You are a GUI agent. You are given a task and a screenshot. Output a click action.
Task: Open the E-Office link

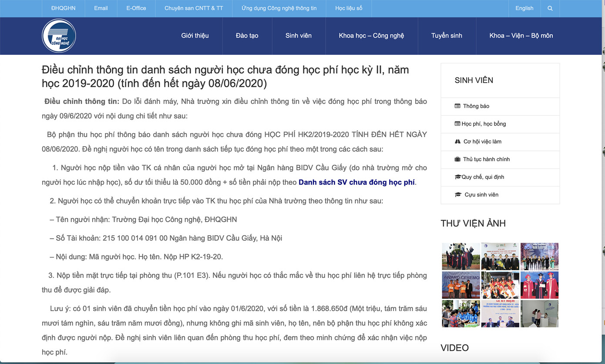pos(136,8)
